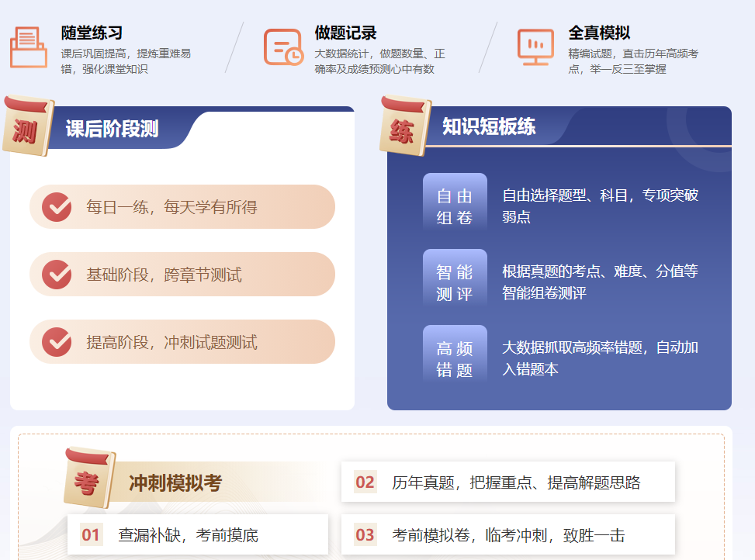Click item 02 历年真题 card

click(x=507, y=482)
